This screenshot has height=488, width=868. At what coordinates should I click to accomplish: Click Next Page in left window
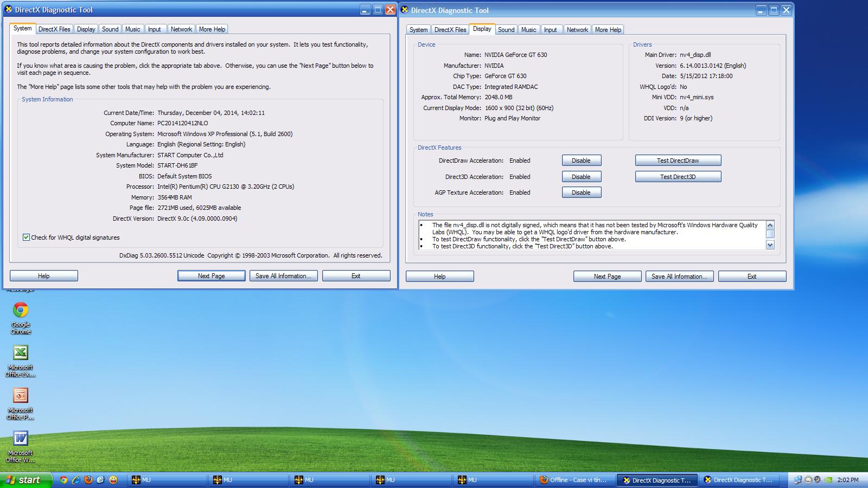tap(211, 276)
